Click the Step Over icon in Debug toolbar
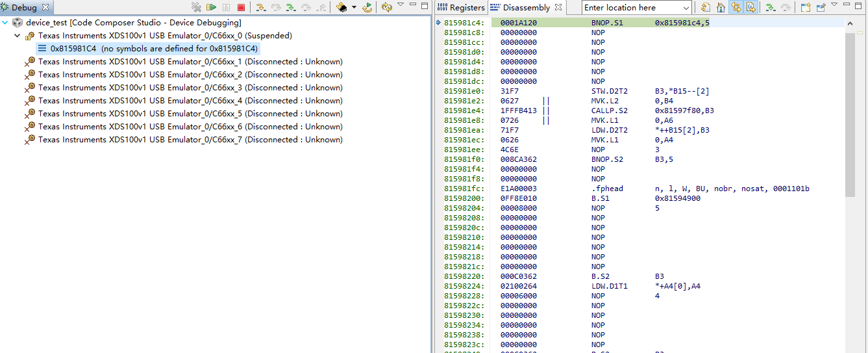This screenshot has height=353, width=868. (276, 8)
